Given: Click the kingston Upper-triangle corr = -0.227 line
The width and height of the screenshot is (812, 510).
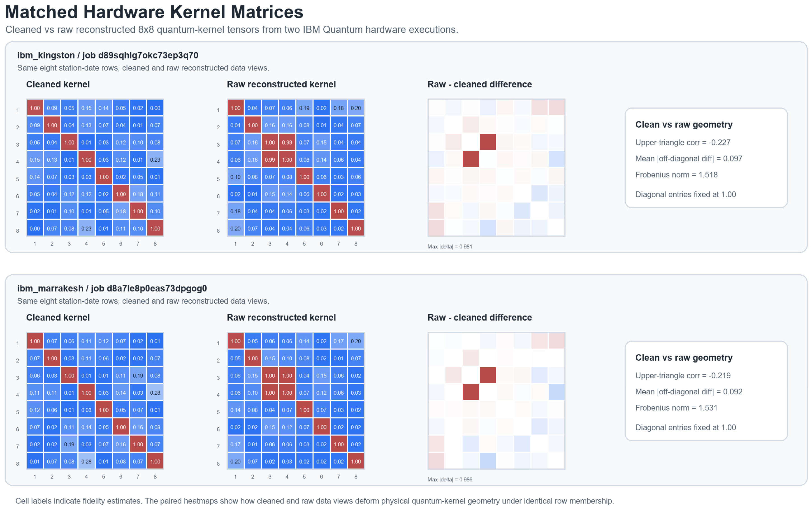Looking at the screenshot, I should coord(683,142).
